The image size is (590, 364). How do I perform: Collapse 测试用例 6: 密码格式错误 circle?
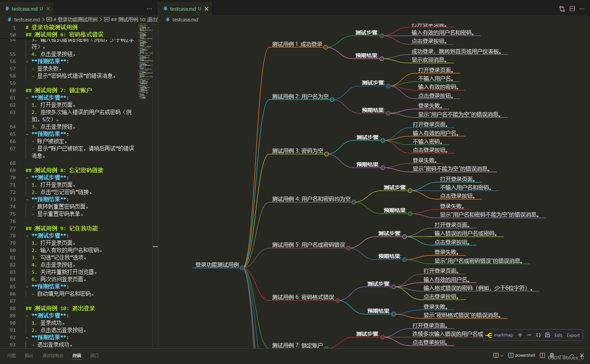337,300
